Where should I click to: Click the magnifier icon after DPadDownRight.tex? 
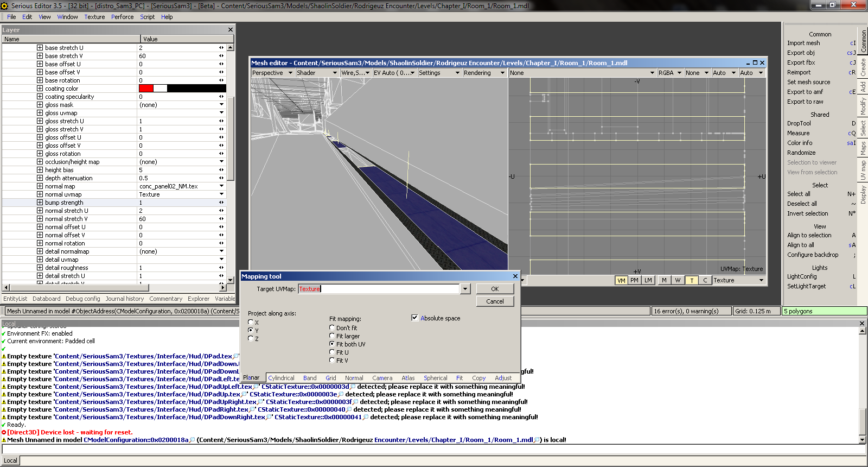[269, 417]
